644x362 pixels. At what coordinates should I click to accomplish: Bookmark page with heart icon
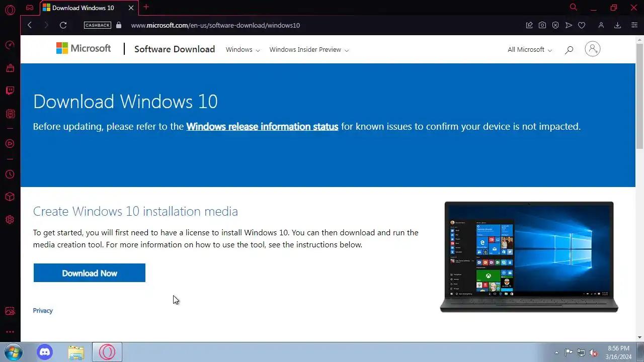coord(582,25)
